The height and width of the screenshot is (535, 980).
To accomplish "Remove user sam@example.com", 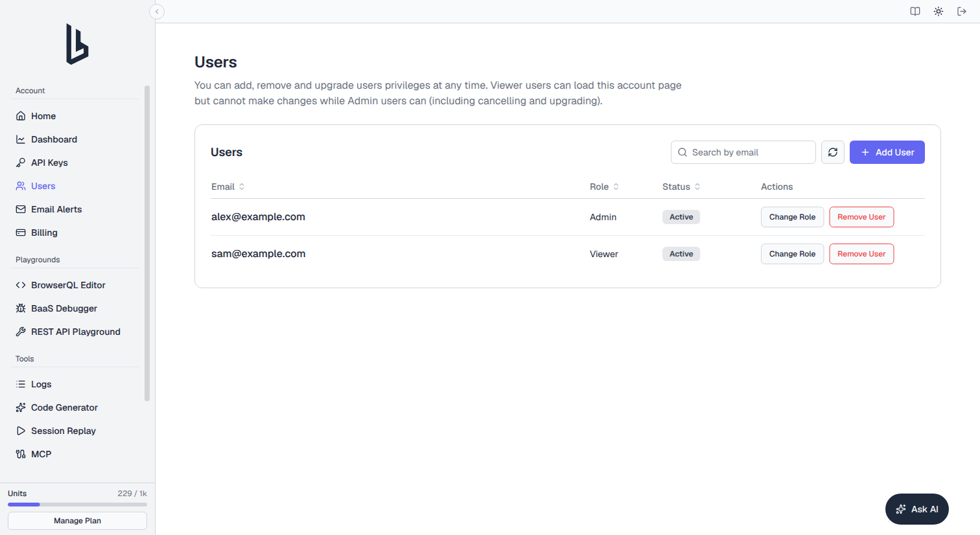I will click(861, 254).
